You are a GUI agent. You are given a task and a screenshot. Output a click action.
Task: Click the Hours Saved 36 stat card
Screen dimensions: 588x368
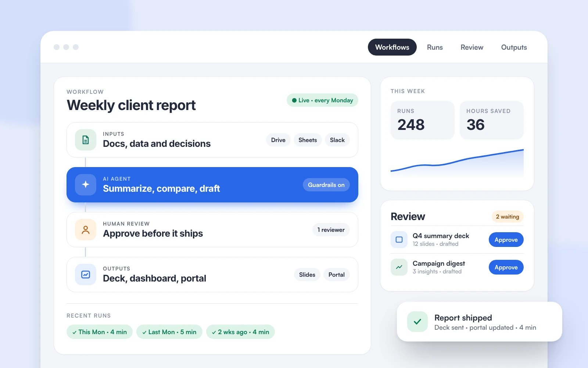pyautogui.click(x=492, y=120)
